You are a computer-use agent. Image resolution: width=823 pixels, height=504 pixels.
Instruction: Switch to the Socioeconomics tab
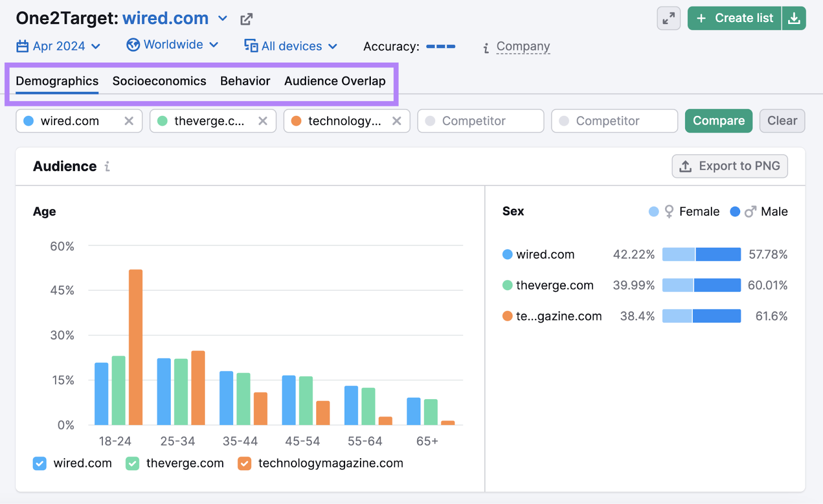[x=159, y=81]
